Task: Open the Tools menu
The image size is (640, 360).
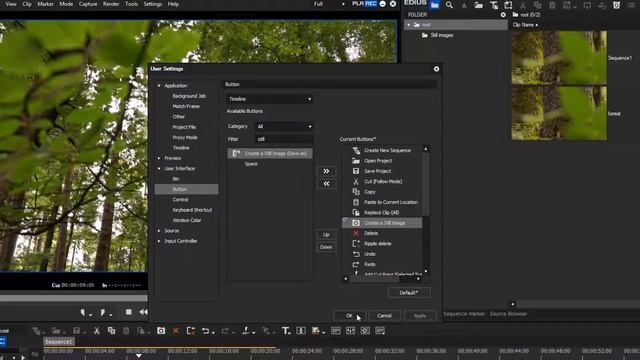Action: (x=131, y=4)
